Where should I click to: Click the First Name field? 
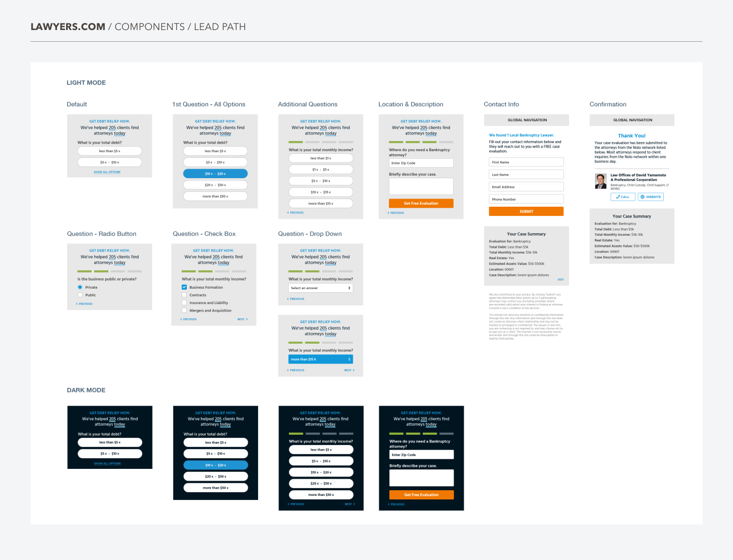click(526, 162)
